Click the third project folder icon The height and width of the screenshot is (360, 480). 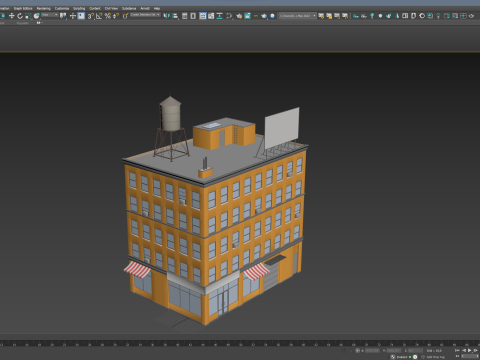pyautogui.click(x=337, y=16)
